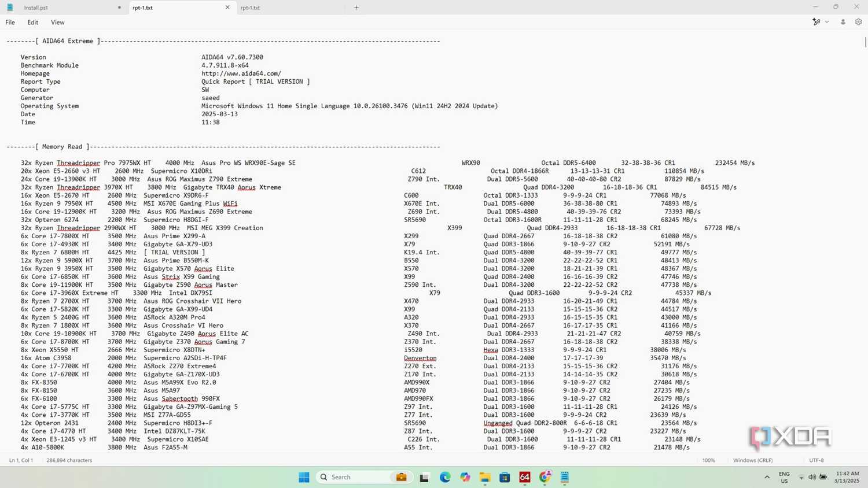Screen dimensions: 868x488
Task: Open the Wi-Fi network icon
Action: [801, 477]
